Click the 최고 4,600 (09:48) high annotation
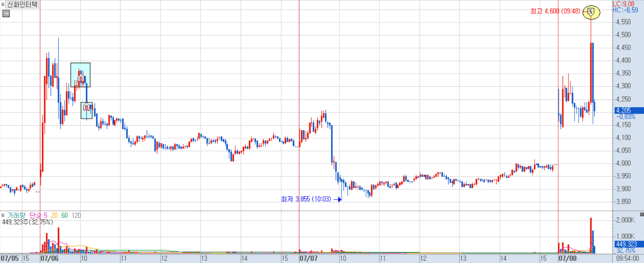Viewport: 644px width, 263px height. tap(555, 11)
